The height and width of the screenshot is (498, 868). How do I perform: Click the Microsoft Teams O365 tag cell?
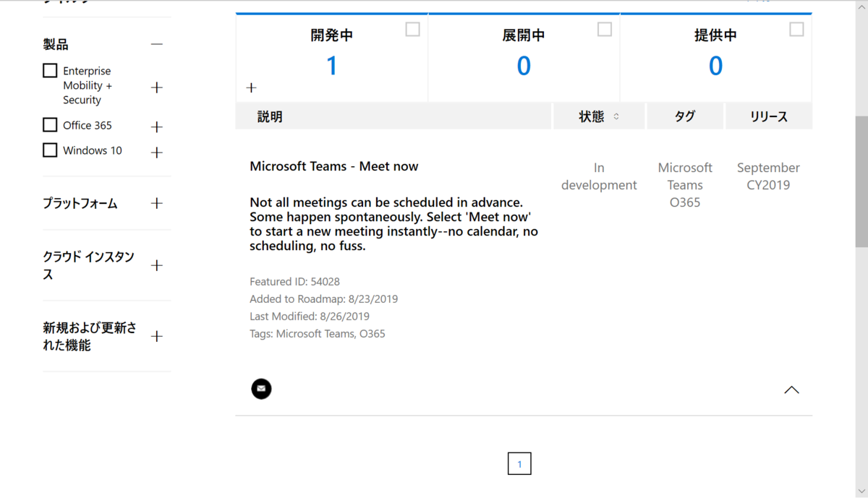click(x=685, y=185)
